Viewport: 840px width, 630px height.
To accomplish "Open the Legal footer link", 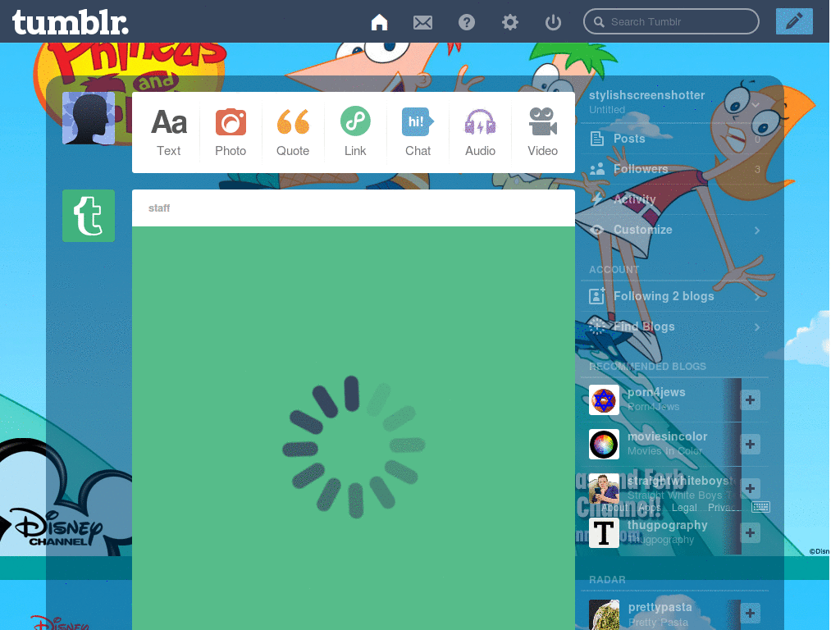I will coord(684,507).
